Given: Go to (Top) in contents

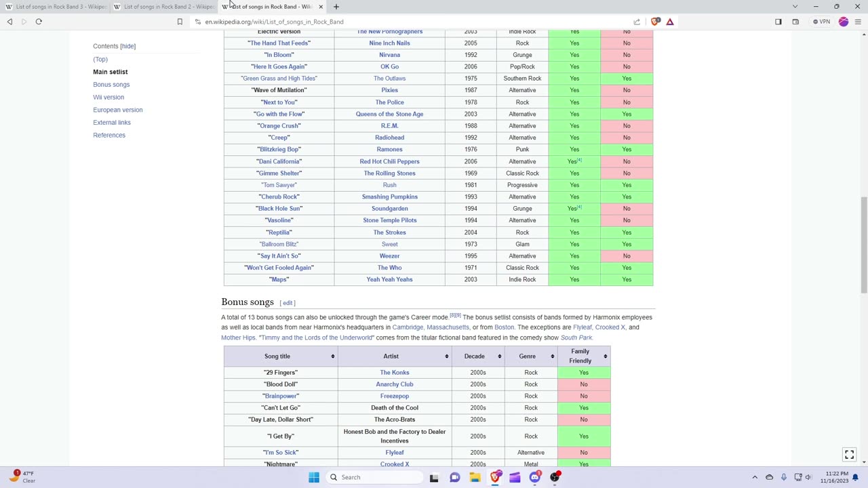Looking at the screenshot, I should click(x=100, y=59).
